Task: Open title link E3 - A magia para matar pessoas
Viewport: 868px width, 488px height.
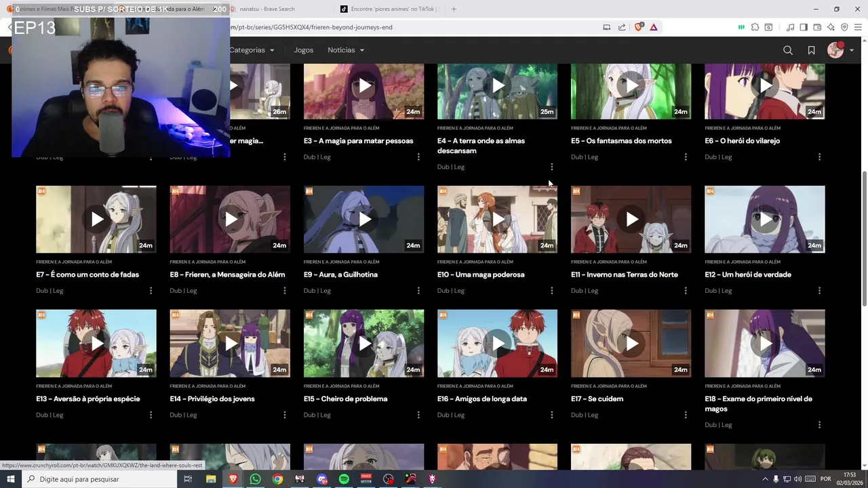Action: point(358,141)
